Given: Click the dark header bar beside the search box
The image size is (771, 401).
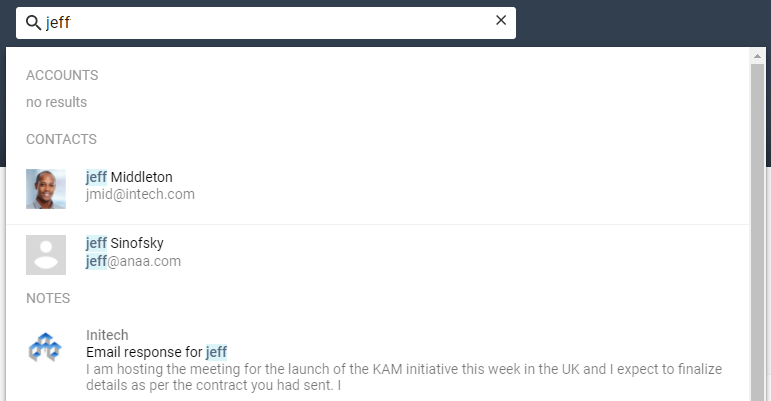Looking at the screenshot, I should 640,22.
